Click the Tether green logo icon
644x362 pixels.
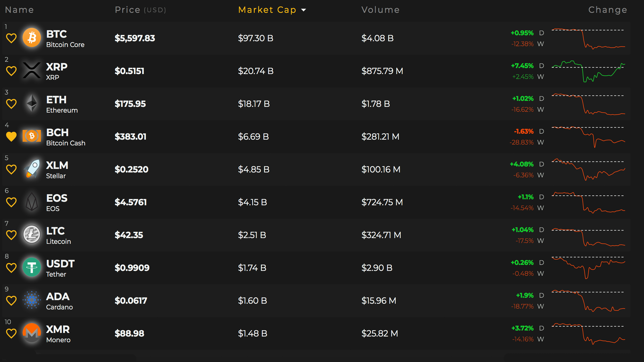coord(32,267)
